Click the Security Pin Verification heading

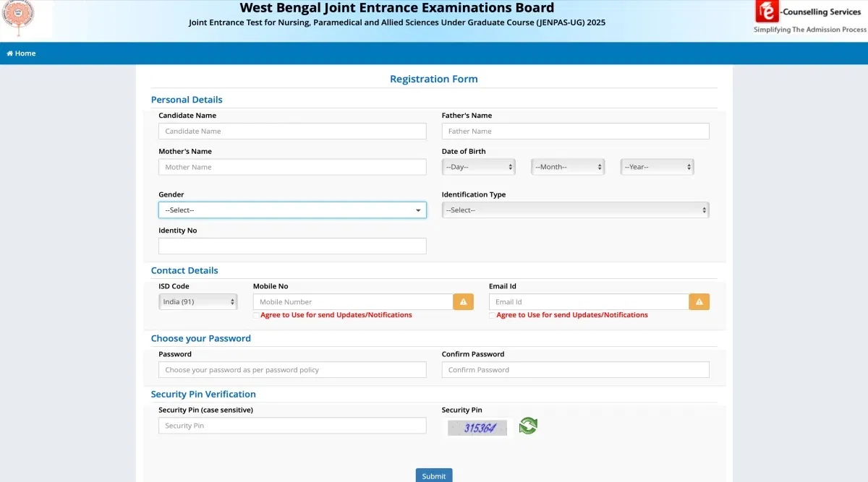pos(203,394)
